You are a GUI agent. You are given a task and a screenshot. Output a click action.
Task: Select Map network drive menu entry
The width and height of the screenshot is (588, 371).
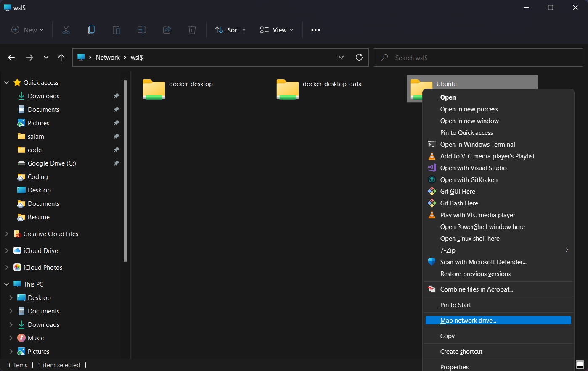498,321
